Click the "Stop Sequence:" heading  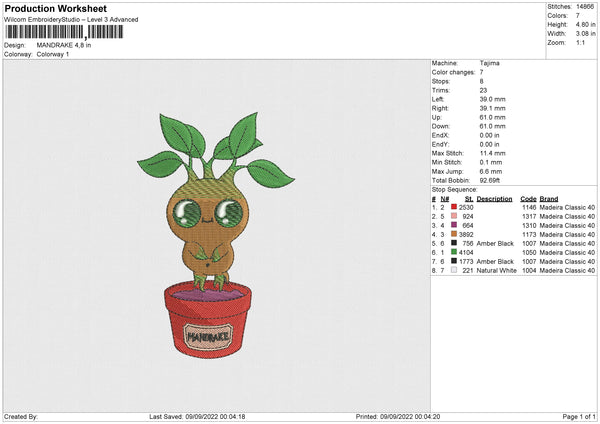click(x=455, y=189)
